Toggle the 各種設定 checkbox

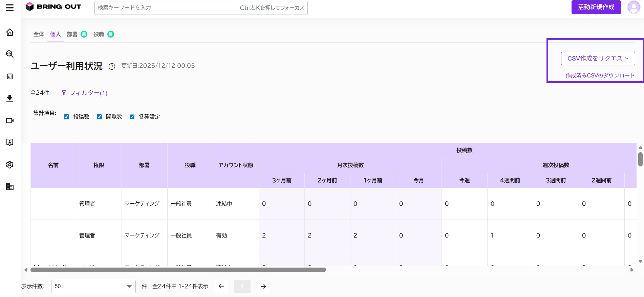[132, 117]
